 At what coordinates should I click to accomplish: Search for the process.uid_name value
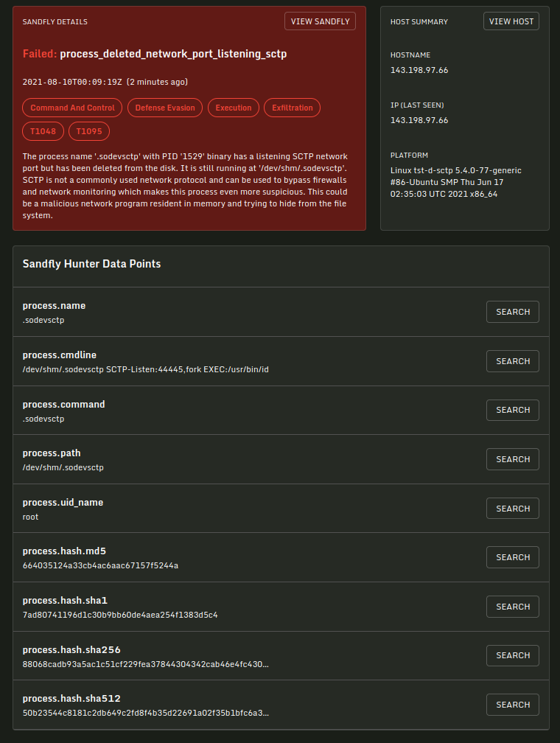tap(513, 509)
